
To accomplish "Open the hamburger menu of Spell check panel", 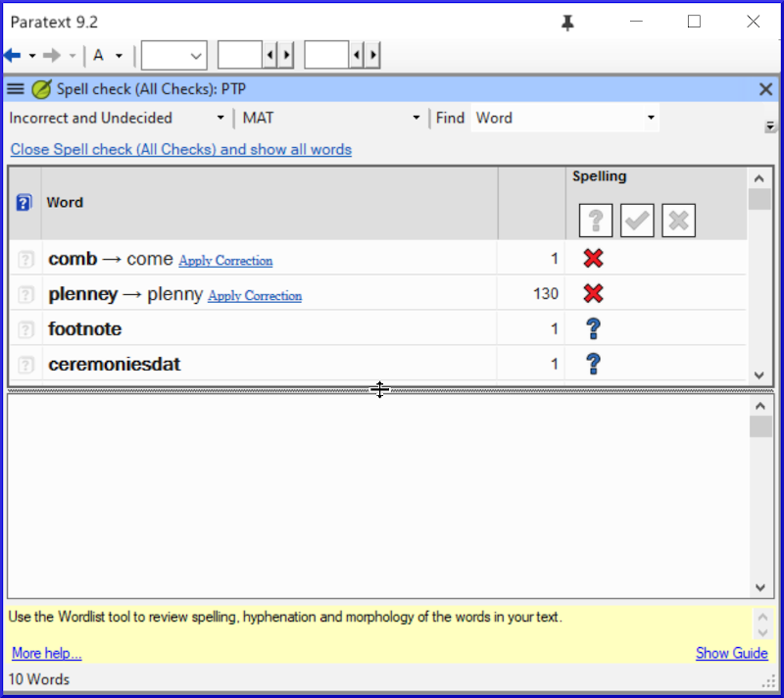I will pos(16,89).
